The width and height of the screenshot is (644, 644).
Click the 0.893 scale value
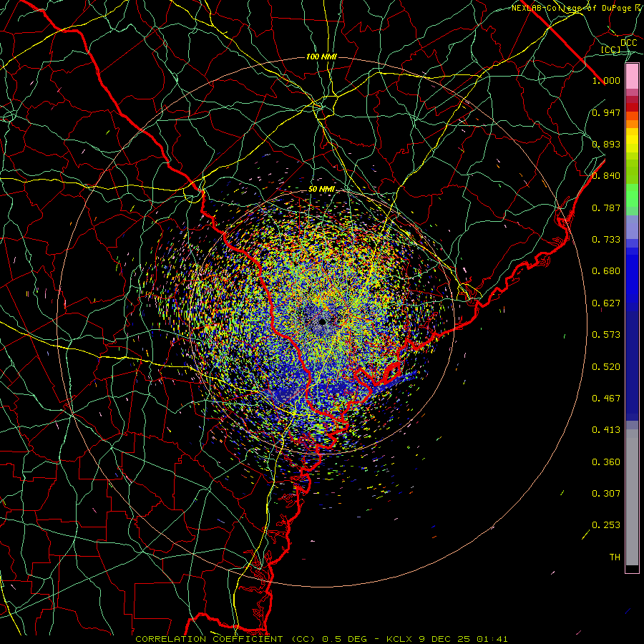[x=606, y=144]
